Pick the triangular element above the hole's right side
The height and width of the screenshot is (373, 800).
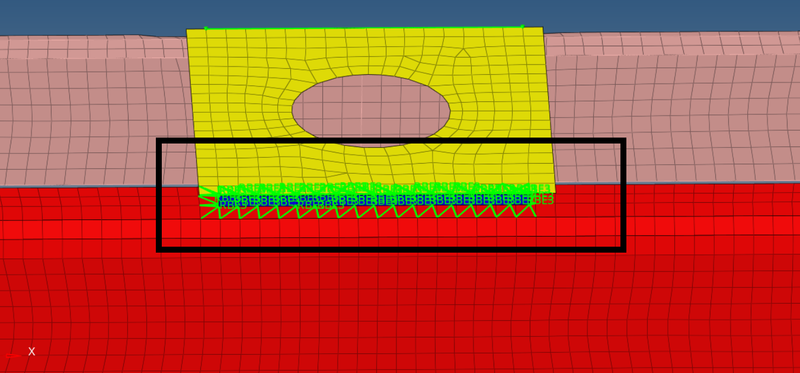(464, 54)
